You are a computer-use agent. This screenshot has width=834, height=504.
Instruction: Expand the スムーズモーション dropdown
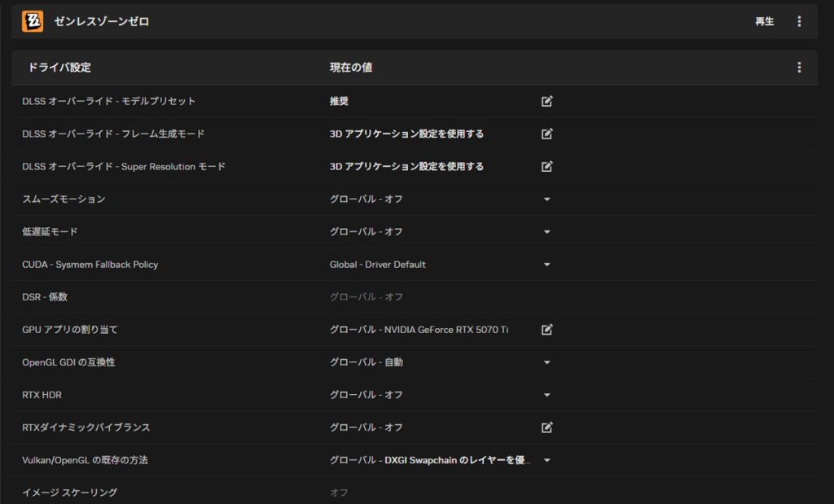coord(546,199)
